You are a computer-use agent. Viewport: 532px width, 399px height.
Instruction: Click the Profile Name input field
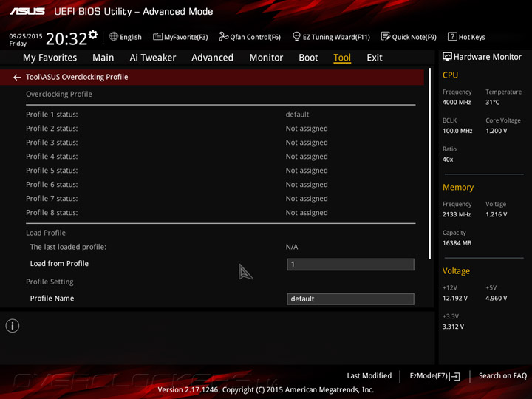pos(350,299)
